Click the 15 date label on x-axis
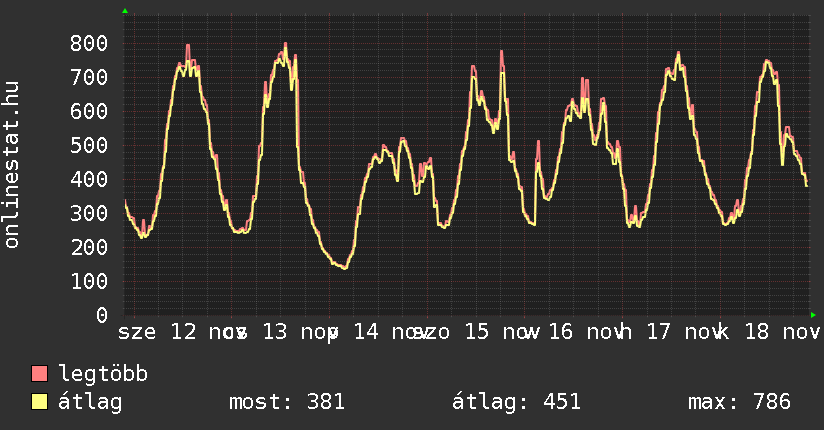Viewport: 824px width, 430px height. (478, 331)
